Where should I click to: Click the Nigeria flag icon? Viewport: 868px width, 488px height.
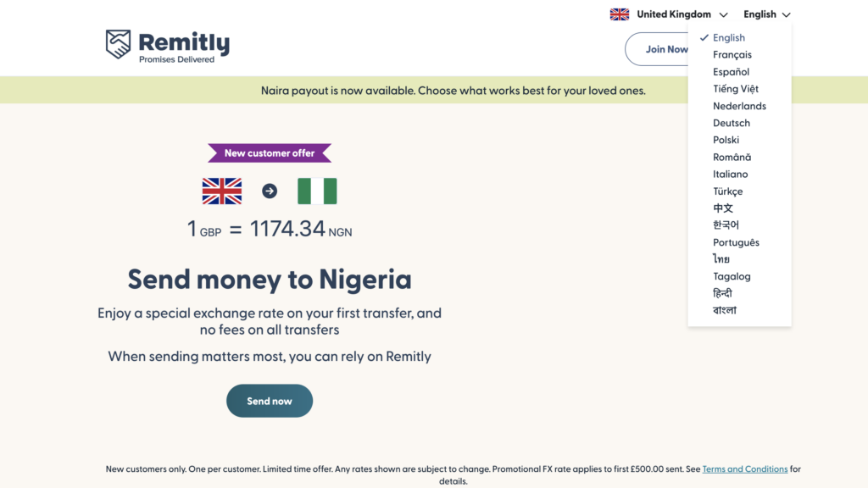click(317, 192)
